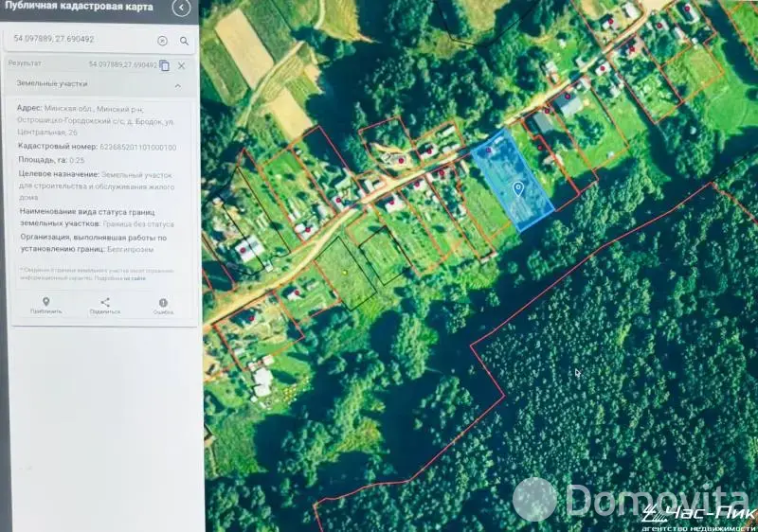Open the 'на сайте' details link
This screenshot has height=532, width=758.
tap(135, 278)
